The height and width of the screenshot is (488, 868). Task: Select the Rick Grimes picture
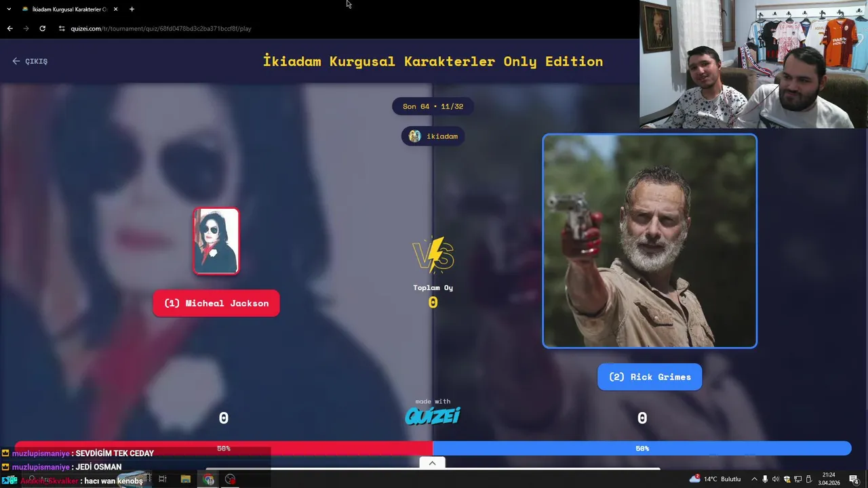(x=650, y=241)
